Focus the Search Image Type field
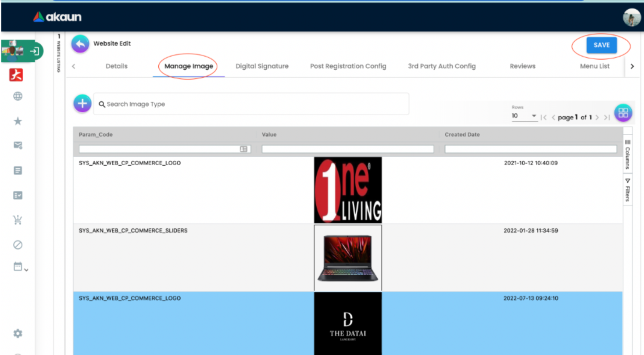 pos(251,104)
